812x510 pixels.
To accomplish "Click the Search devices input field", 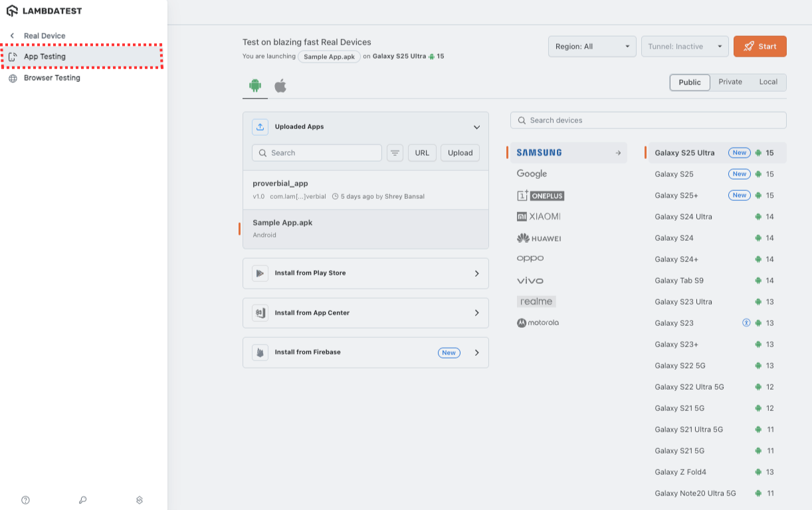I will 648,120.
